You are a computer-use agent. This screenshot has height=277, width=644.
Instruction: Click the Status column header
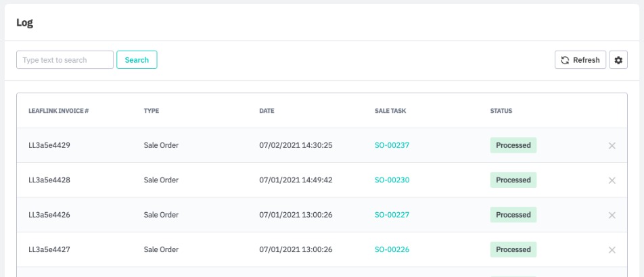click(501, 111)
